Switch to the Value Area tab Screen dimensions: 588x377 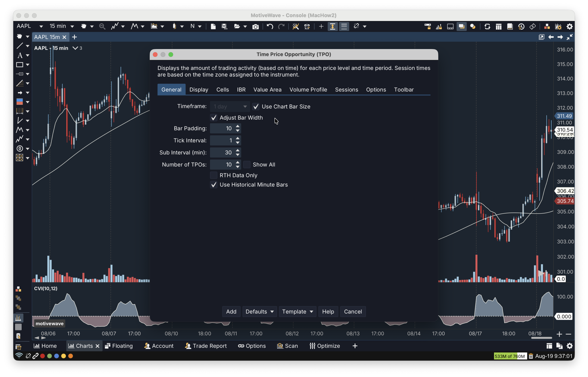(267, 89)
